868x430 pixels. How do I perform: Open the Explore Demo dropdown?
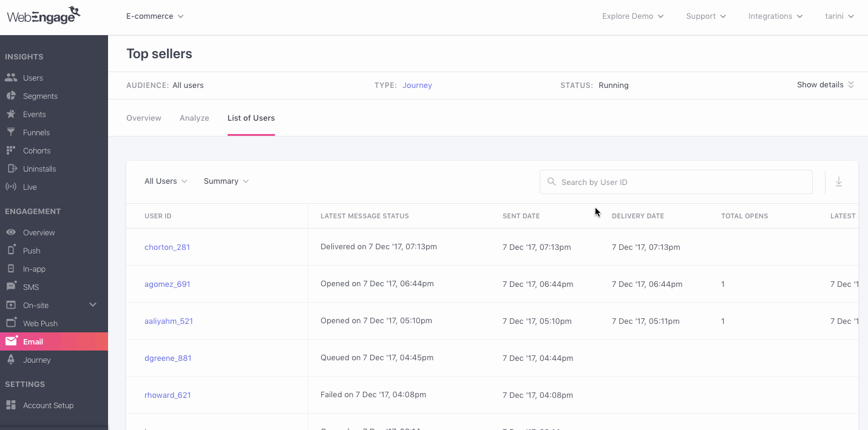point(633,16)
